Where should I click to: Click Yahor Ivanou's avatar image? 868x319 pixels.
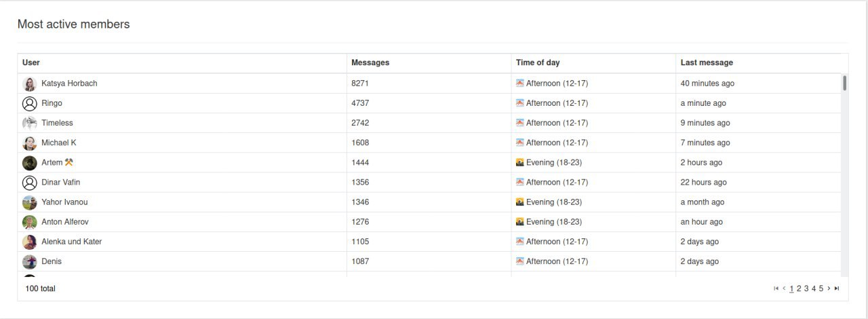[x=30, y=202]
